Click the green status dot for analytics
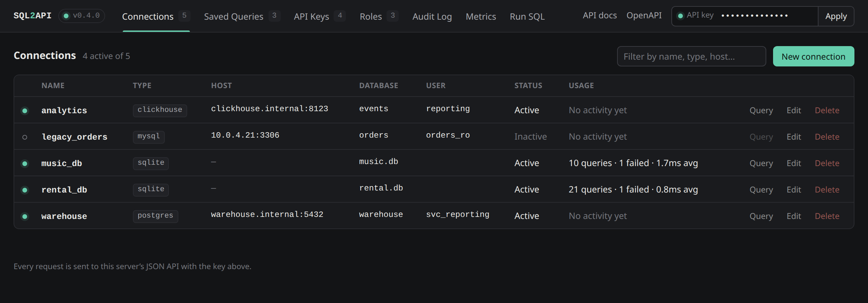This screenshot has height=303, width=868. pyautogui.click(x=25, y=111)
